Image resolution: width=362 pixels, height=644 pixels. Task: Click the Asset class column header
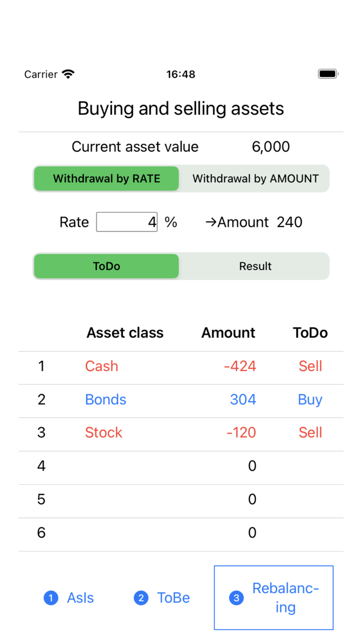click(x=125, y=333)
